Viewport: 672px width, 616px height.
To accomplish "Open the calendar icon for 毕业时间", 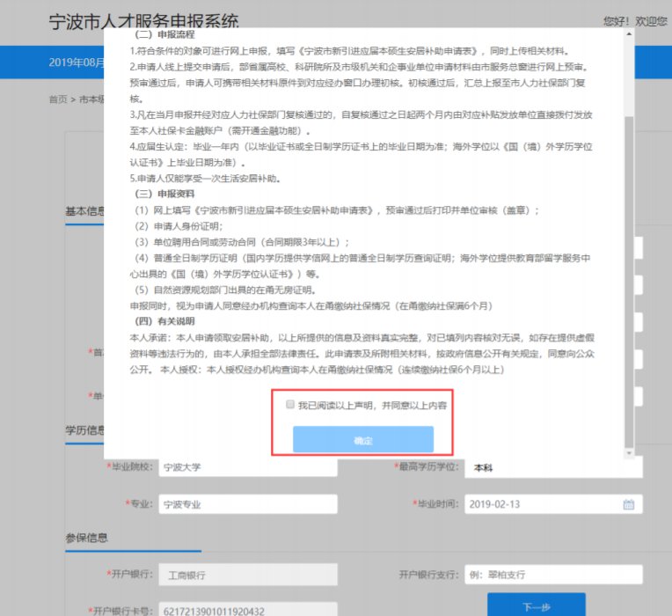I will pyautogui.click(x=628, y=504).
